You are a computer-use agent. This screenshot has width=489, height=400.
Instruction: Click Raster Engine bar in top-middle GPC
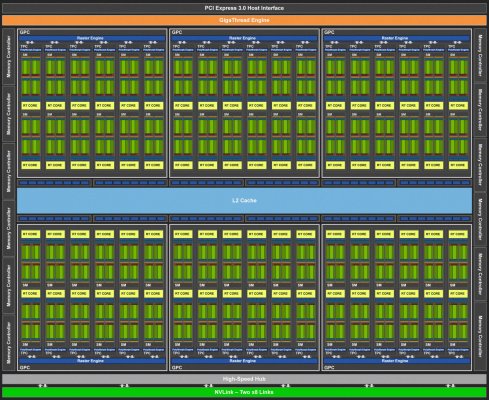[x=244, y=38]
